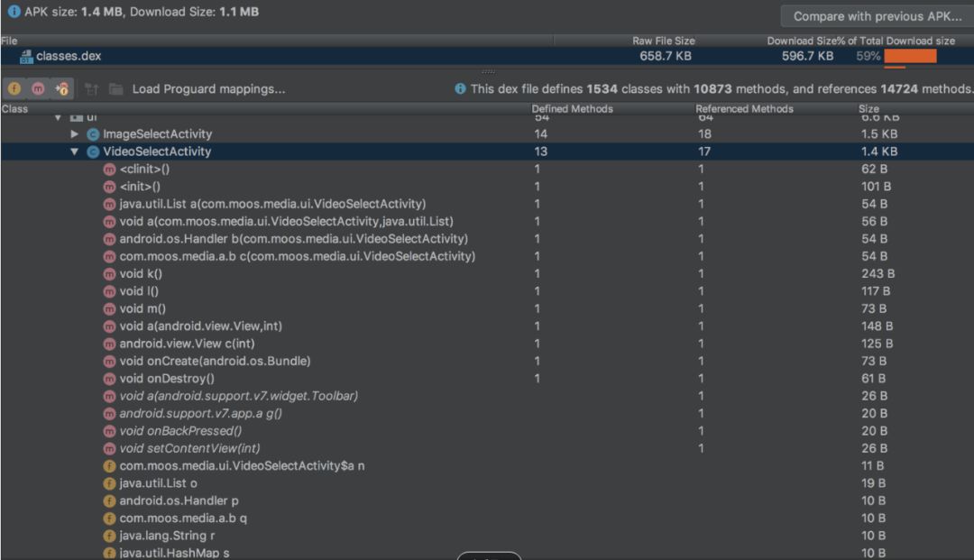Image resolution: width=974 pixels, height=560 pixels.
Task: Click the 243 B size value
Action: coord(878,274)
